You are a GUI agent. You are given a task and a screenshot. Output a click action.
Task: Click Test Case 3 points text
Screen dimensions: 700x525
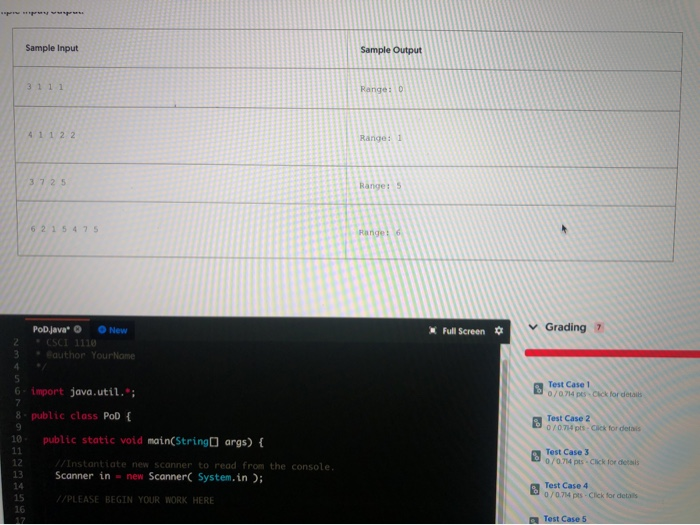pos(592,462)
